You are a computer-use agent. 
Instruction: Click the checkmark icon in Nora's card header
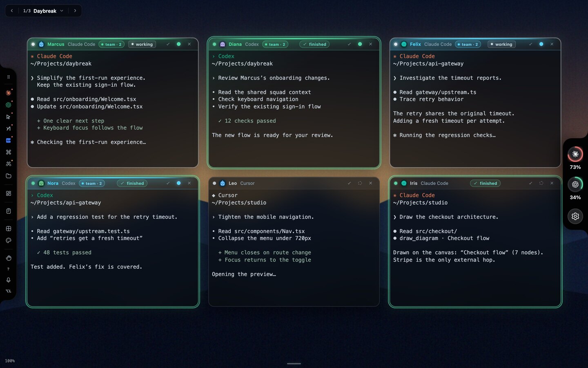[x=168, y=183]
